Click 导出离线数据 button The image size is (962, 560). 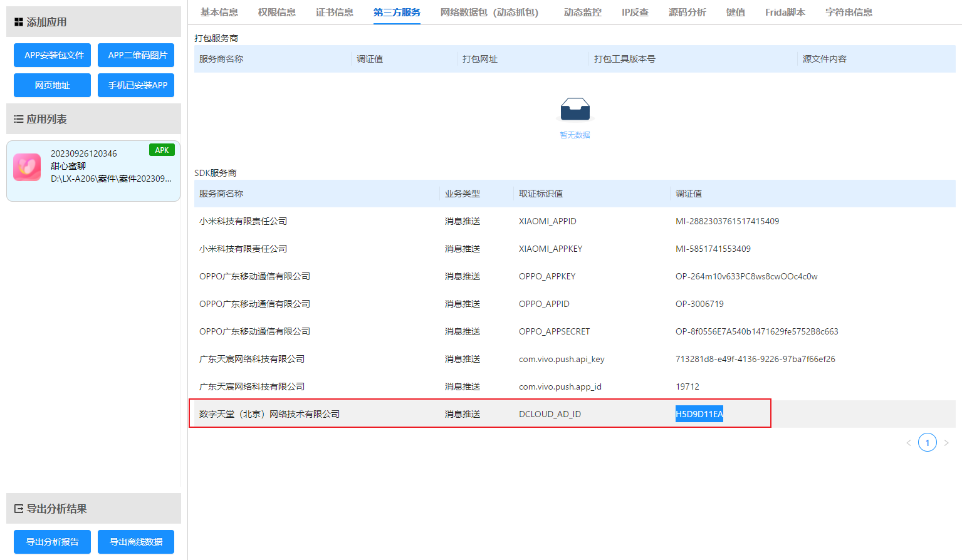(x=136, y=542)
